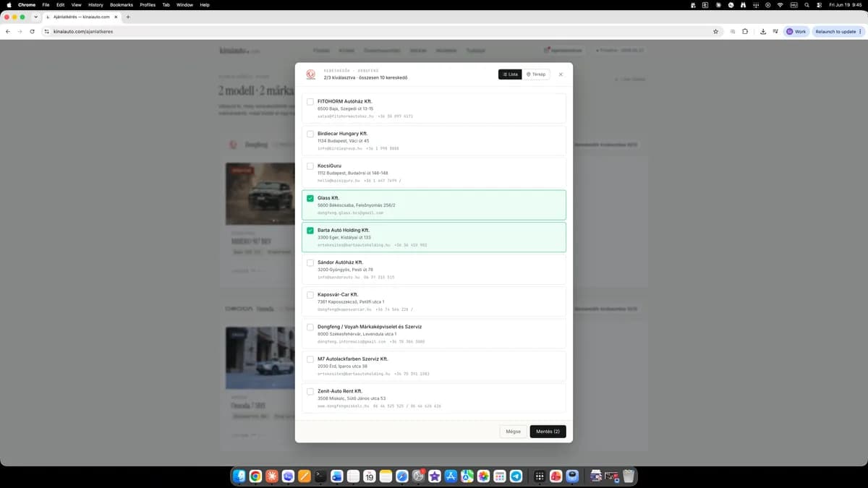Screen dimensions: 868x488
Task: Open Google Chrome from the Dock
Action: (x=255, y=476)
